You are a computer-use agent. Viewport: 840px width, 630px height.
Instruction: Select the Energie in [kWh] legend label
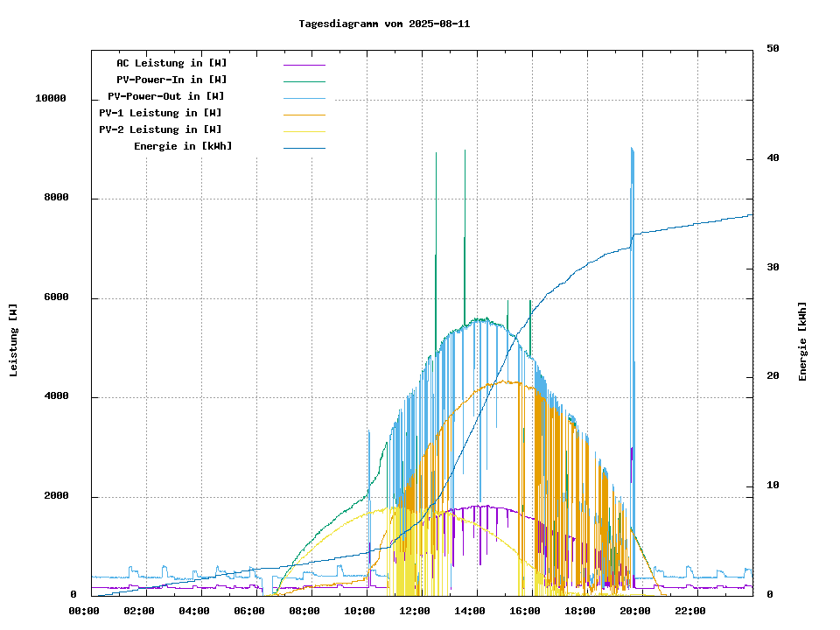tap(183, 146)
